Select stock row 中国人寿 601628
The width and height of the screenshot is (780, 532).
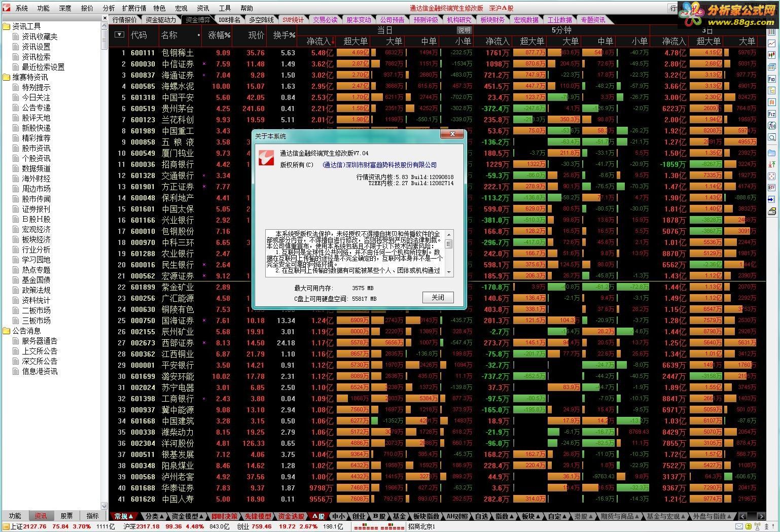(436, 499)
